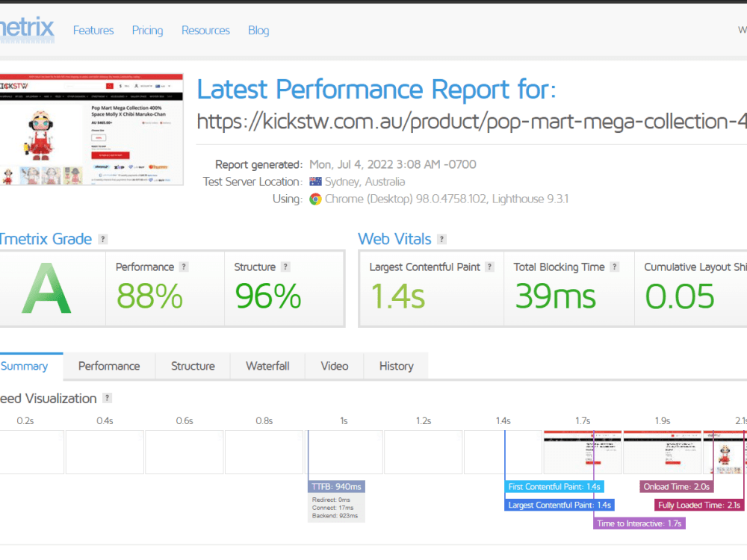
Task: Open the Pricing page link
Action: [x=147, y=31]
